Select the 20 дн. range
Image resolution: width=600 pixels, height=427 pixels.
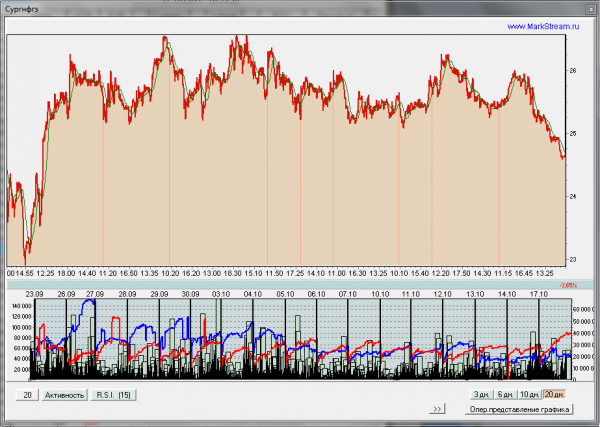(554, 394)
